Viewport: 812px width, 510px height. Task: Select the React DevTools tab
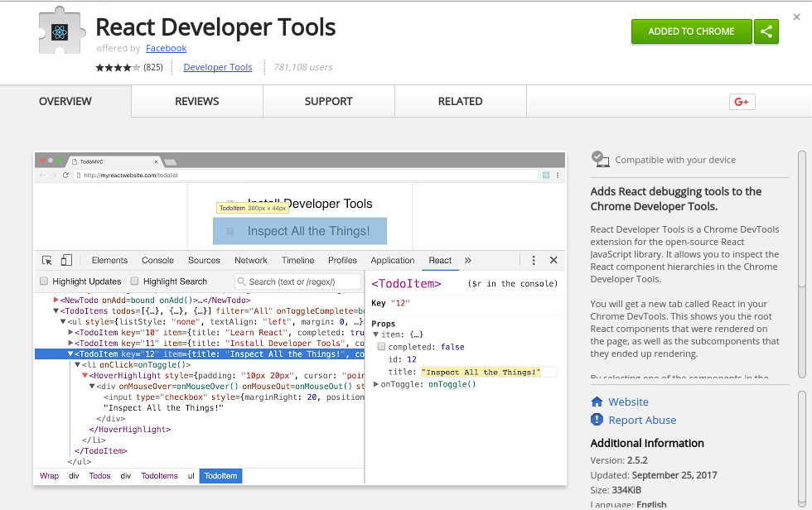[440, 260]
